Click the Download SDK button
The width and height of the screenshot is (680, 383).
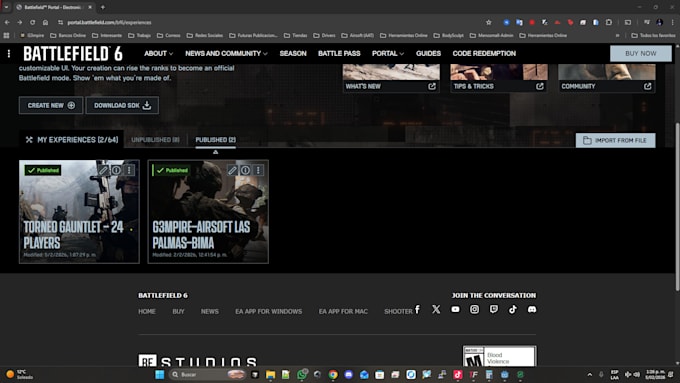pyautogui.click(x=122, y=105)
